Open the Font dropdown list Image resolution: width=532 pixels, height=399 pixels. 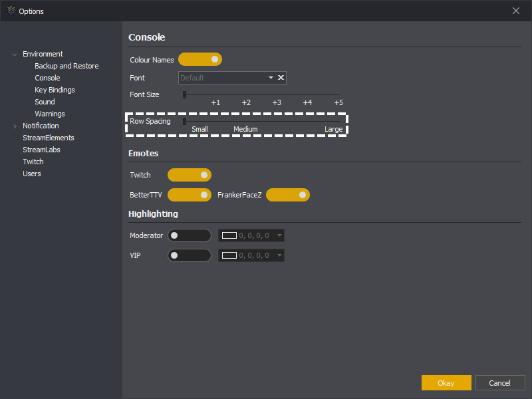[x=271, y=78]
